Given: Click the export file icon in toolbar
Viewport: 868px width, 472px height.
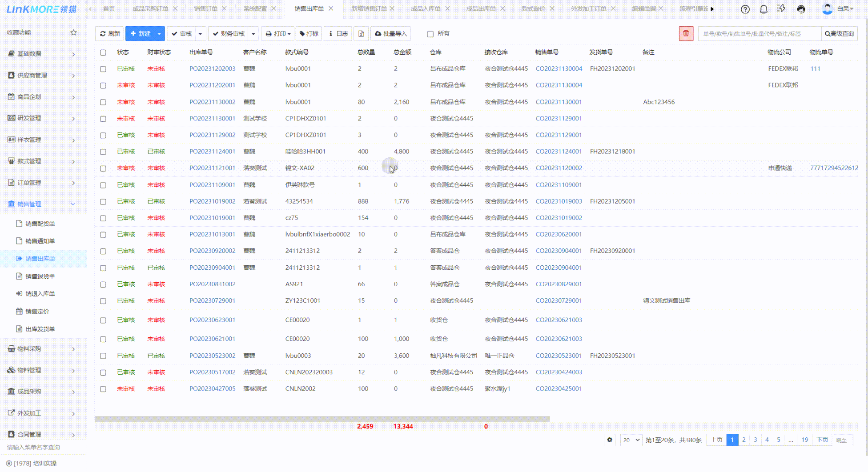Looking at the screenshot, I should point(361,34).
